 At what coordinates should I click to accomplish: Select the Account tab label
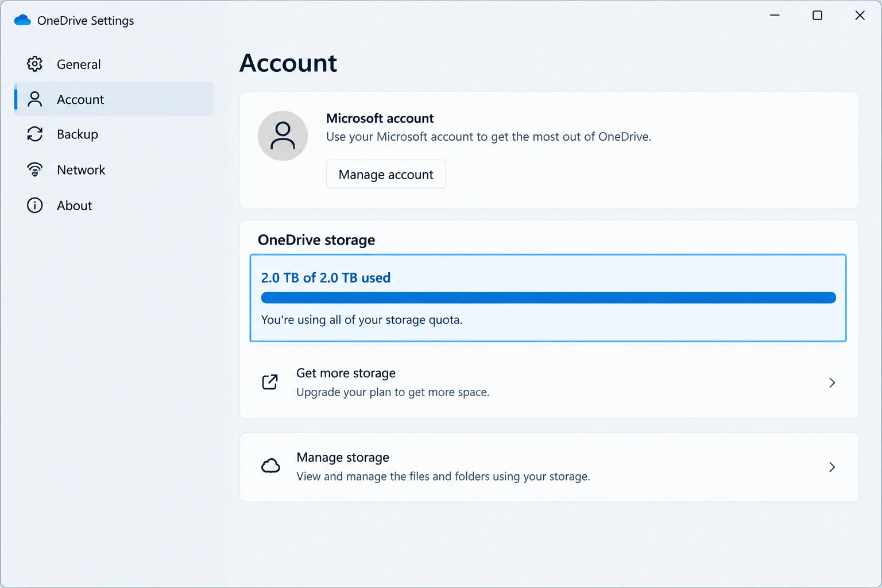pos(80,99)
